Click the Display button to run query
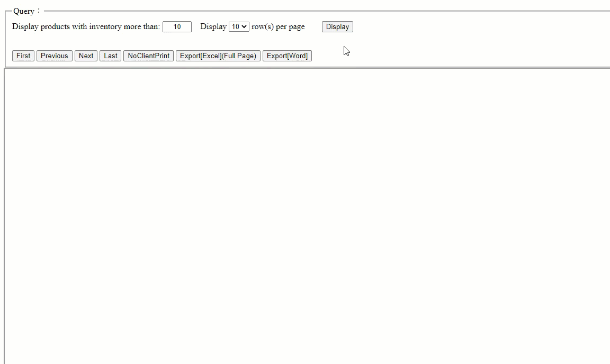This screenshot has width=610, height=364. coord(337,26)
